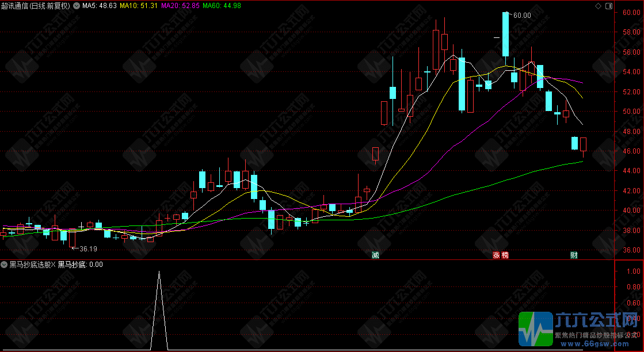
Task: Click the MA60: 44.98 label
Action: point(222,6)
